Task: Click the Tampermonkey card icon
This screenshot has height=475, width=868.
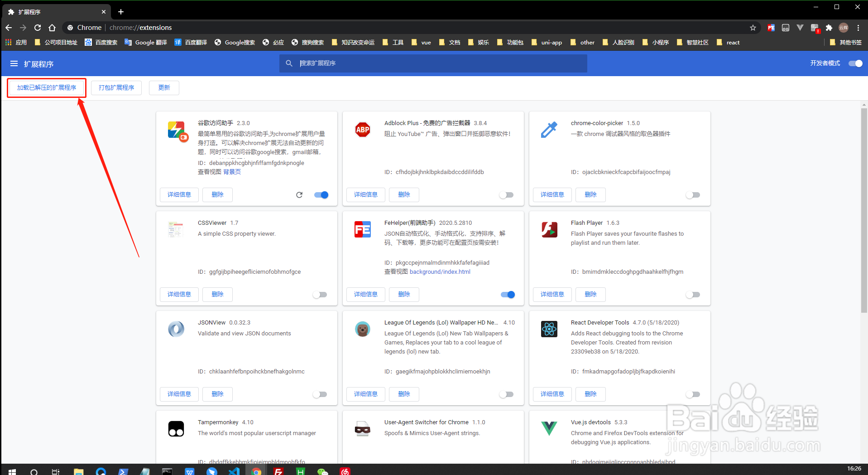Action: pos(176,429)
